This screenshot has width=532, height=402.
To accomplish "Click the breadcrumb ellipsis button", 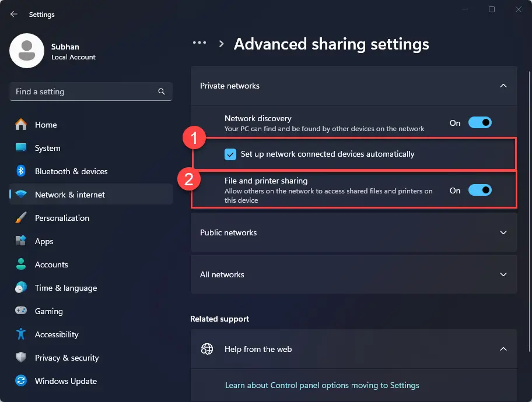I will click(x=199, y=43).
